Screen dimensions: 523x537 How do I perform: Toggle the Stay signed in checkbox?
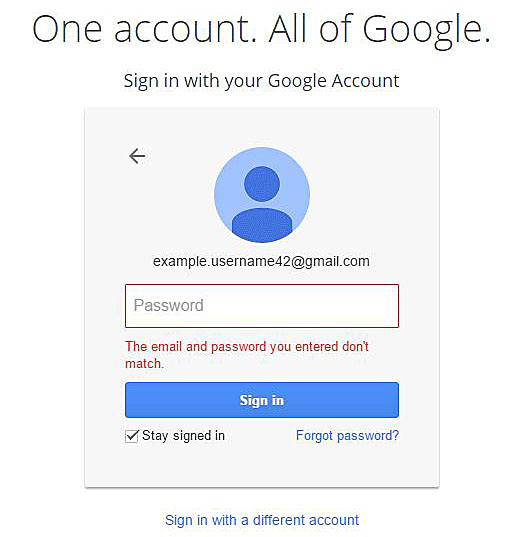132,436
